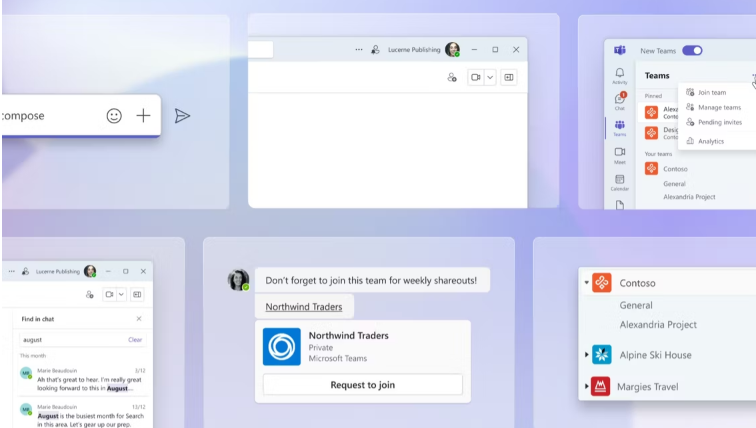Click Margies Travel team logo
The width and height of the screenshot is (756, 428).
(x=600, y=387)
